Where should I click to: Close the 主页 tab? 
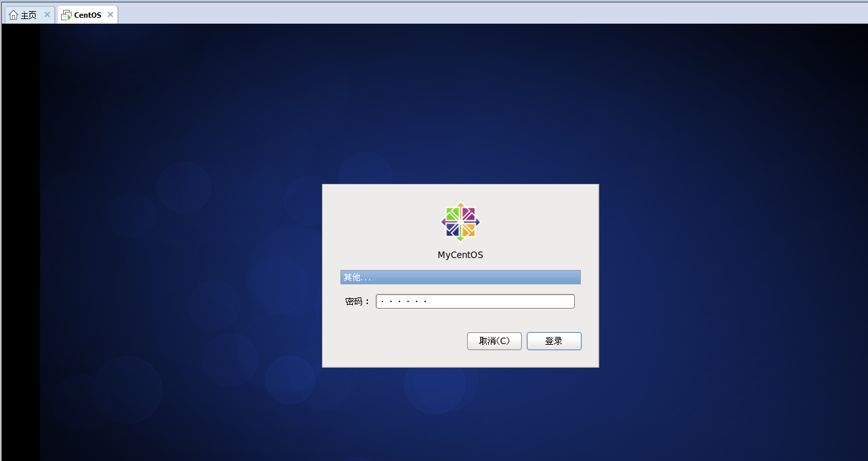pyautogui.click(x=47, y=14)
